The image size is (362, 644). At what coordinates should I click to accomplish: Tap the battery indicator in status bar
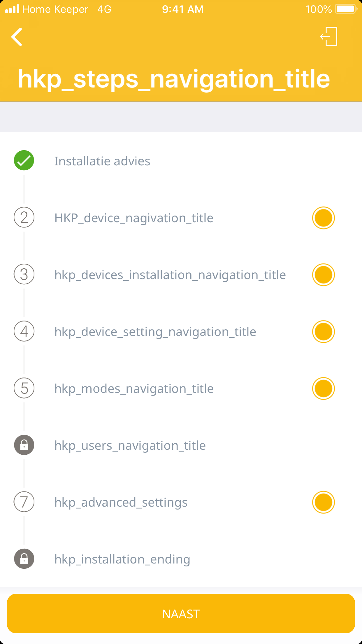346,9
